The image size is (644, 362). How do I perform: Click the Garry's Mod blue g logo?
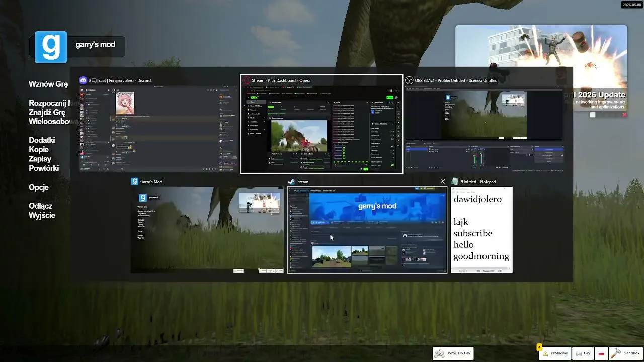pyautogui.click(x=51, y=47)
